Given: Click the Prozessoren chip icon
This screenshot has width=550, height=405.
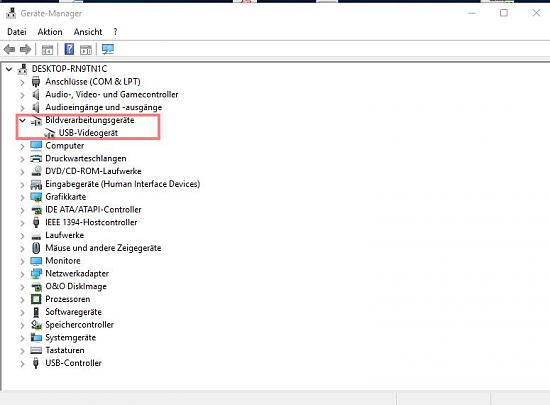Looking at the screenshot, I should point(36,299).
